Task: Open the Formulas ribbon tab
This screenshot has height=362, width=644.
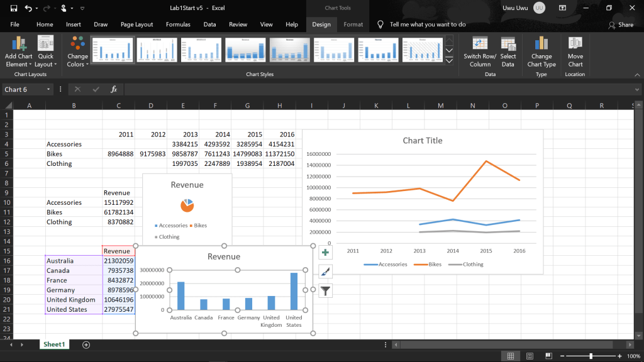Action: (178, 25)
